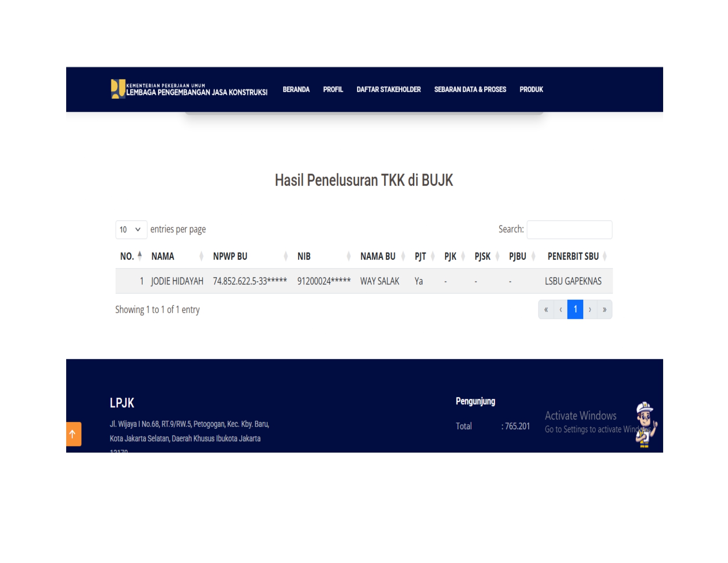This screenshot has width=728, height=563.
Task: Go to previous page in pagination
Action: (561, 310)
